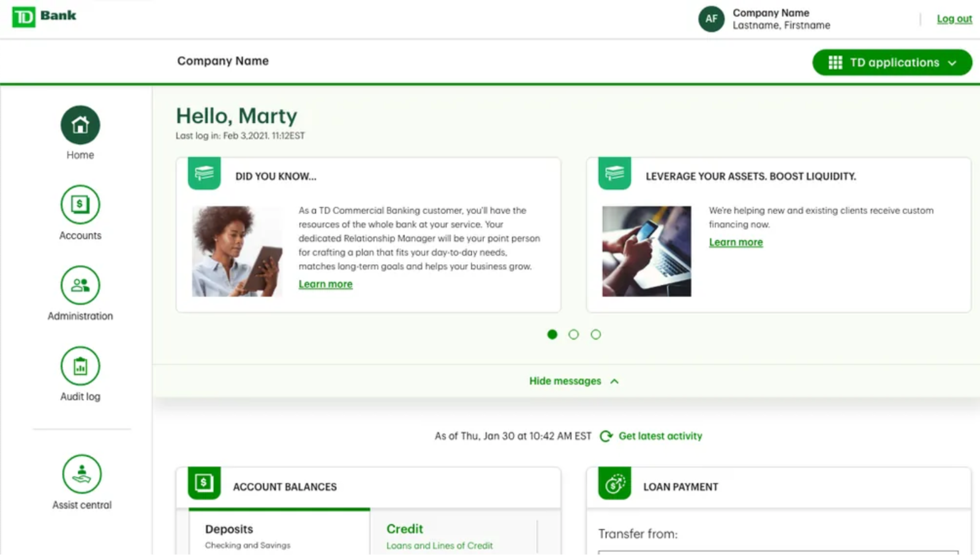This screenshot has width=980, height=557.
Task: Click the Last log in timestamp
Action: 240,136
